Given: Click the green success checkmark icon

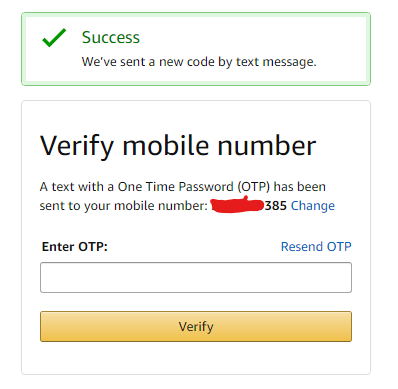Looking at the screenshot, I should pos(54,38).
